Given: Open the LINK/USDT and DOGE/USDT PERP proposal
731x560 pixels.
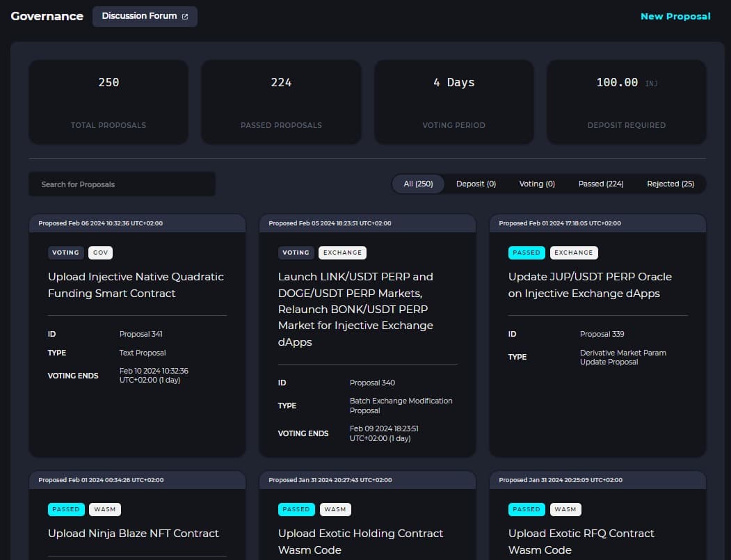Looking at the screenshot, I should point(355,309).
